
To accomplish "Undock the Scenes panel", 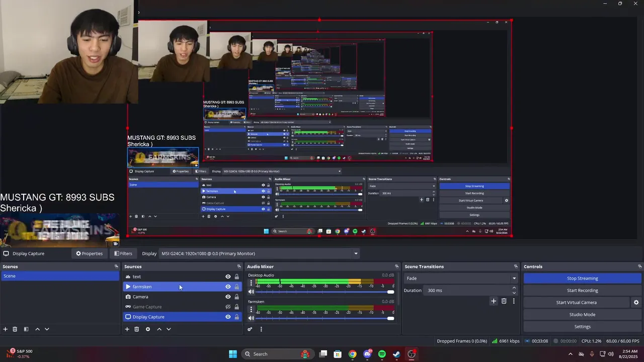I will pos(116,266).
